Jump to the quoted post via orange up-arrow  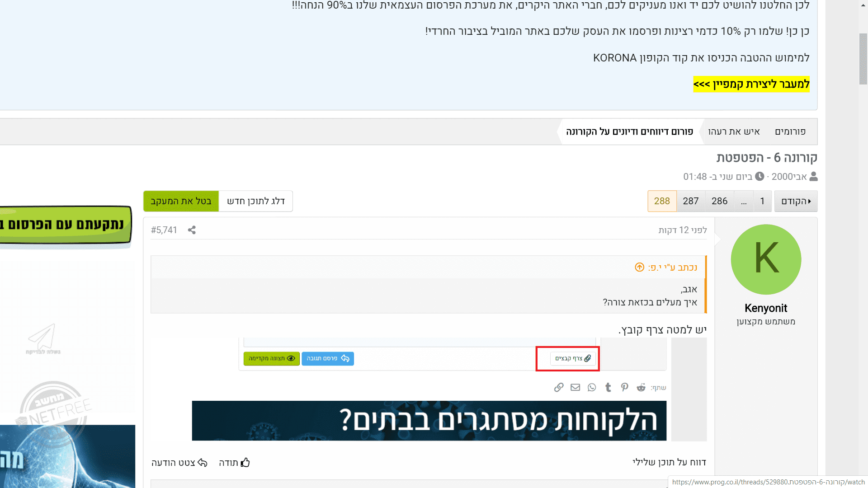[x=639, y=267]
